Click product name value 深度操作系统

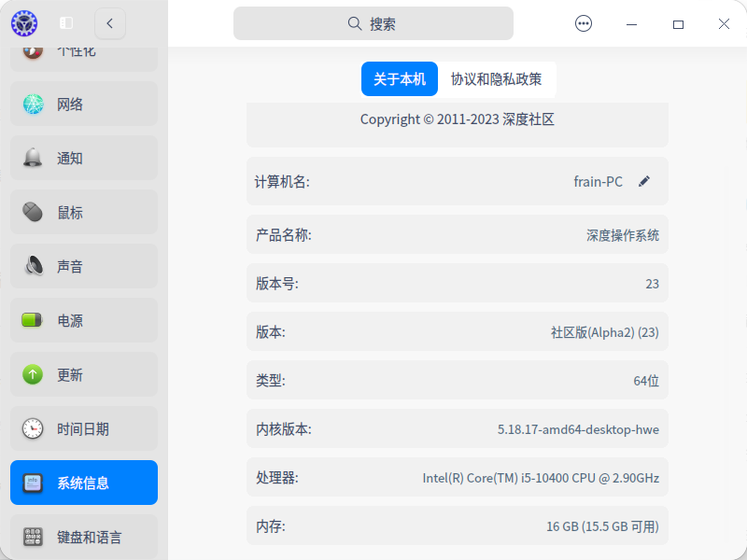click(623, 235)
